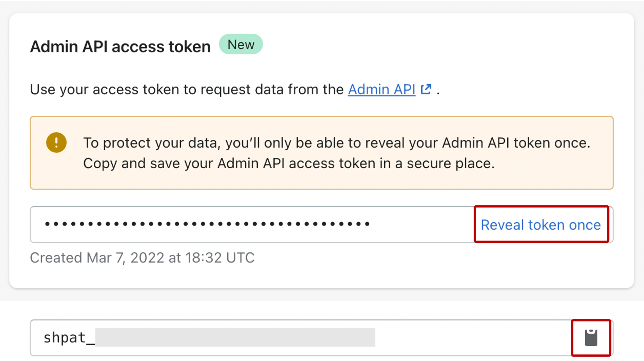The width and height of the screenshot is (644, 361).
Task: Open the Admin API link
Action: coord(381,90)
